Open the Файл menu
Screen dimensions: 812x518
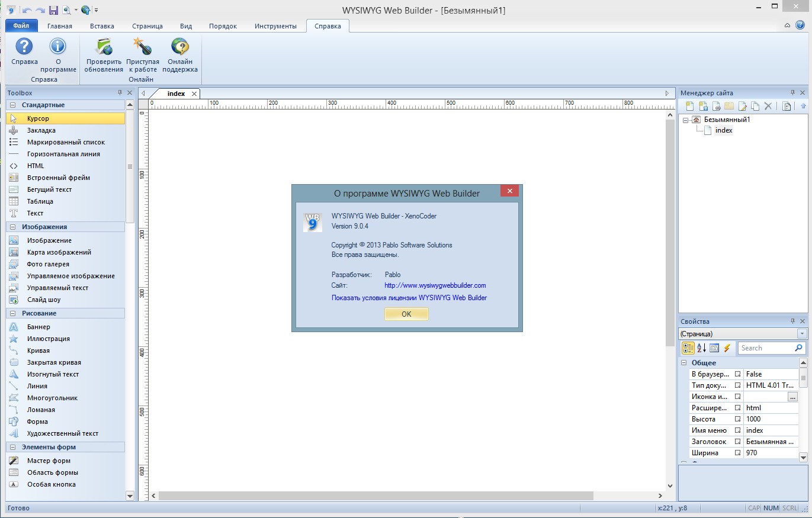(21, 26)
